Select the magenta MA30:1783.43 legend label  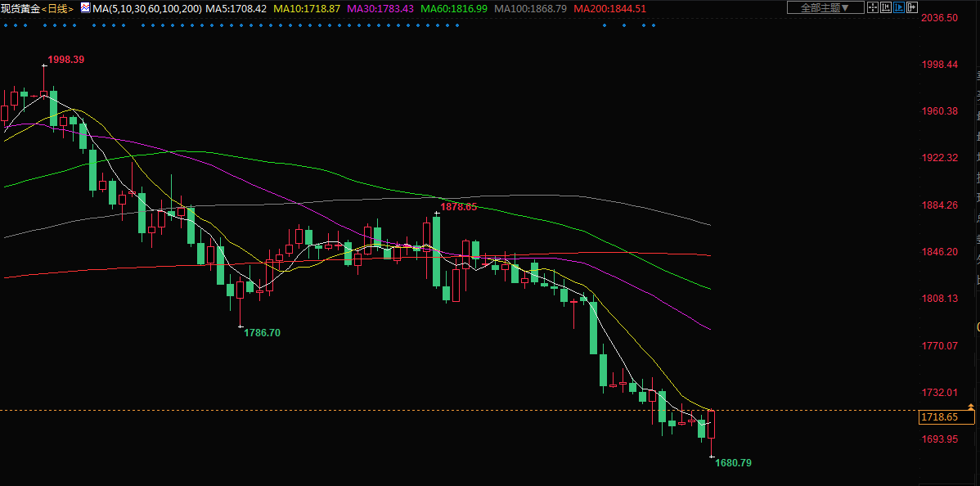click(x=380, y=8)
